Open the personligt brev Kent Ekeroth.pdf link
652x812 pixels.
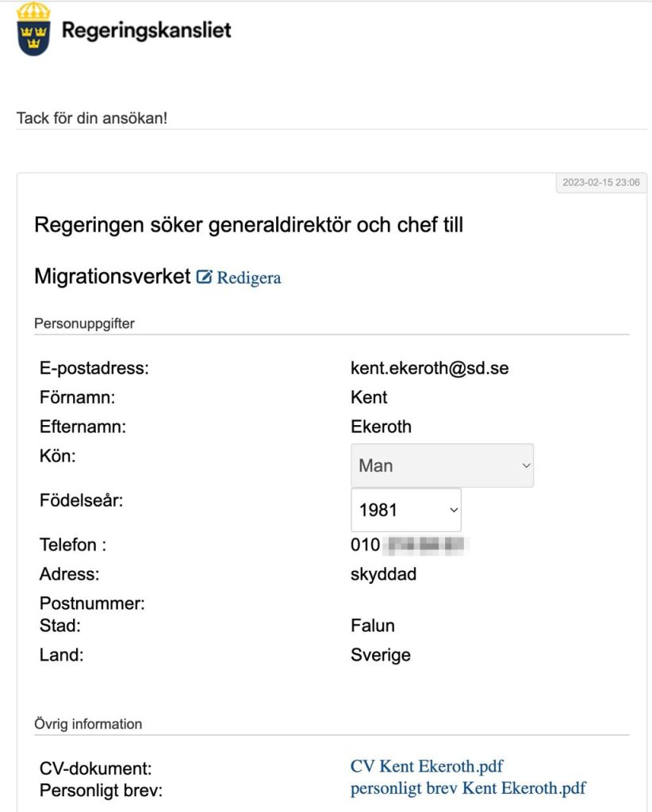468,788
